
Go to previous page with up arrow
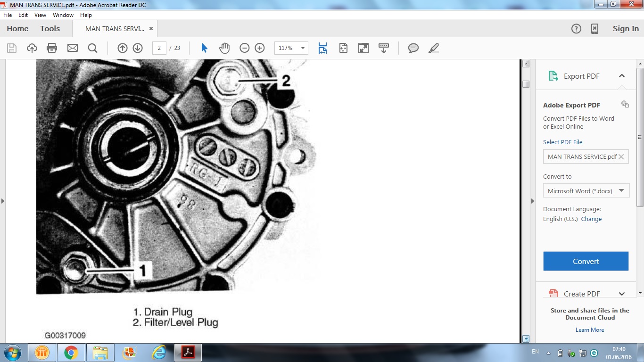click(123, 48)
